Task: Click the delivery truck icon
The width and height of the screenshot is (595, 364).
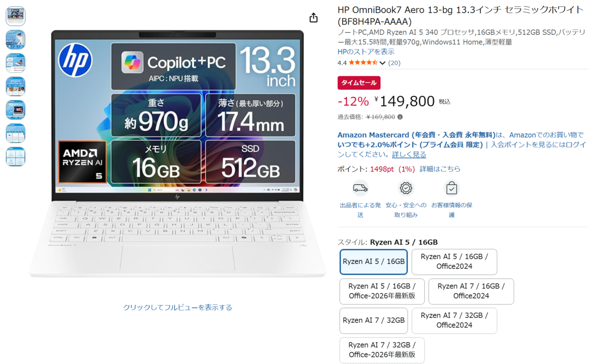Action: coord(360,188)
